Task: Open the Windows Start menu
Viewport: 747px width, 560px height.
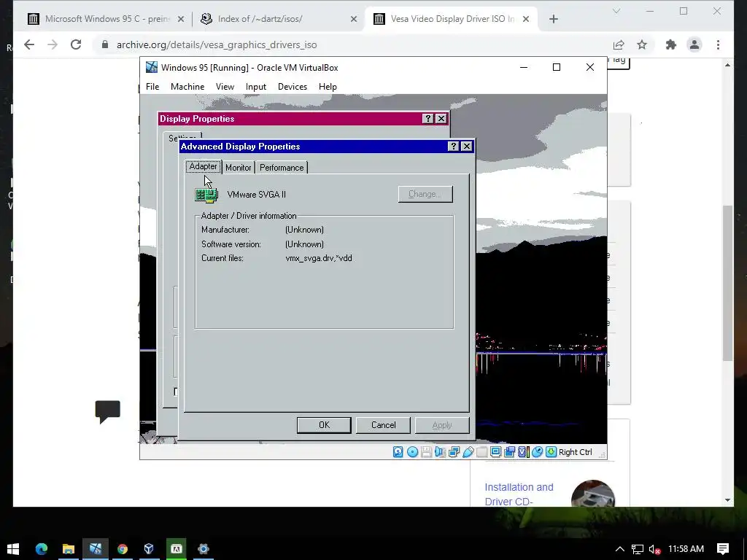Action: pyautogui.click(x=13, y=549)
